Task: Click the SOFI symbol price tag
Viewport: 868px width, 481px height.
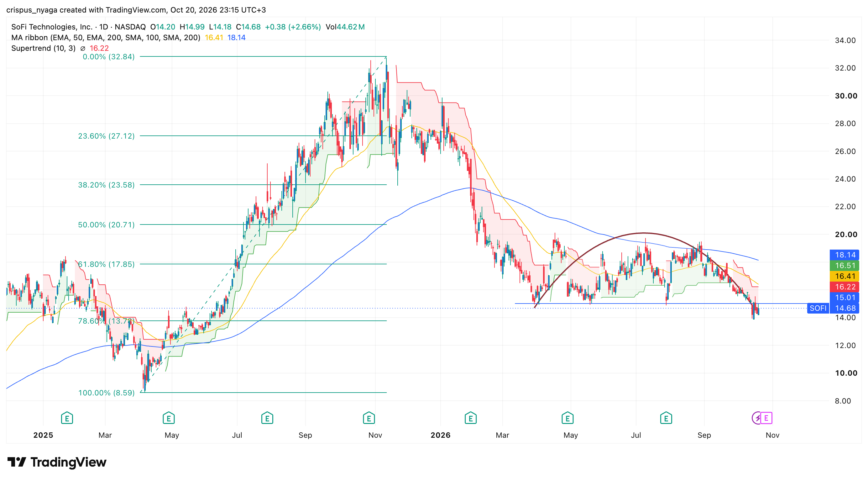Action: pos(818,308)
